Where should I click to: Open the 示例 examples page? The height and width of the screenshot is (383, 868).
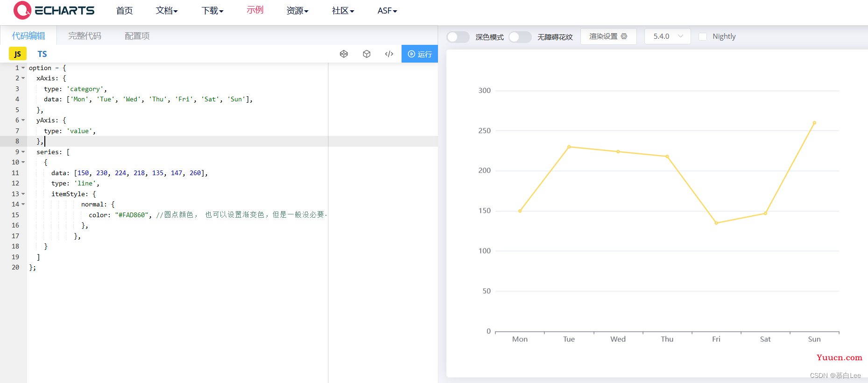click(x=255, y=10)
